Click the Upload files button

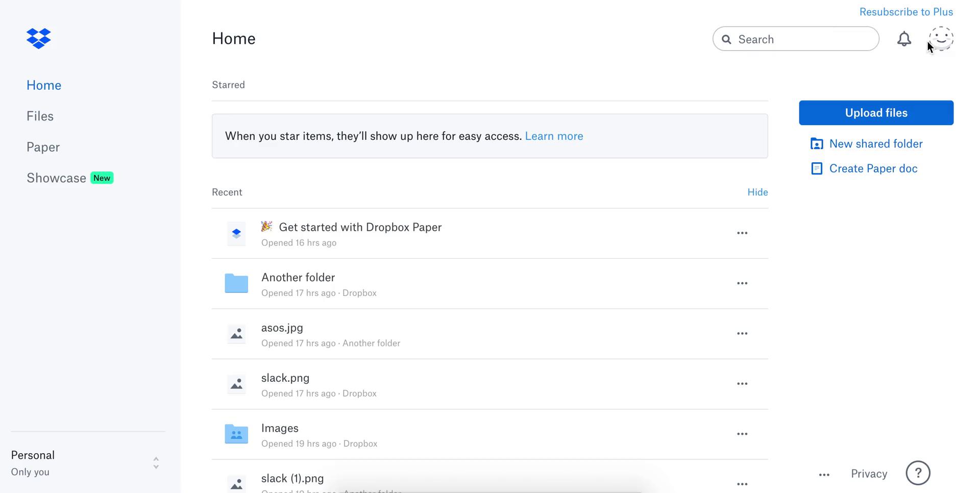coord(876,113)
